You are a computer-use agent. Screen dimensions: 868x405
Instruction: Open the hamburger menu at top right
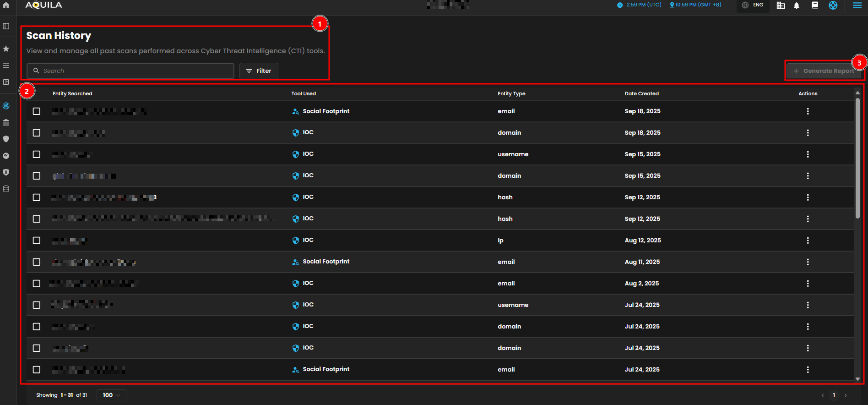pos(857,5)
